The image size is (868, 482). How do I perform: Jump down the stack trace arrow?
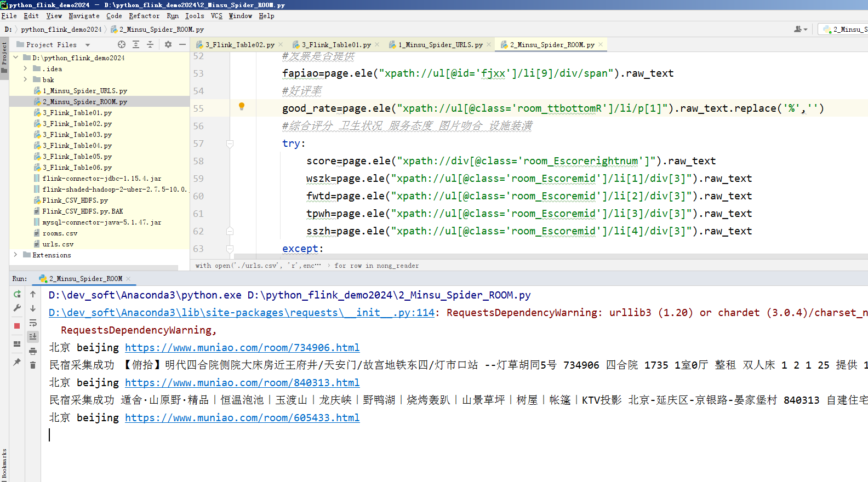tap(33, 308)
